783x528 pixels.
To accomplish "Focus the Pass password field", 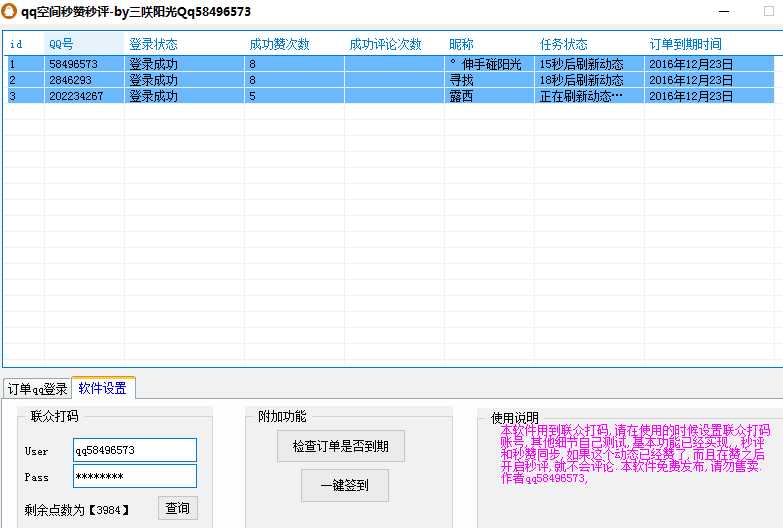I will (x=135, y=476).
